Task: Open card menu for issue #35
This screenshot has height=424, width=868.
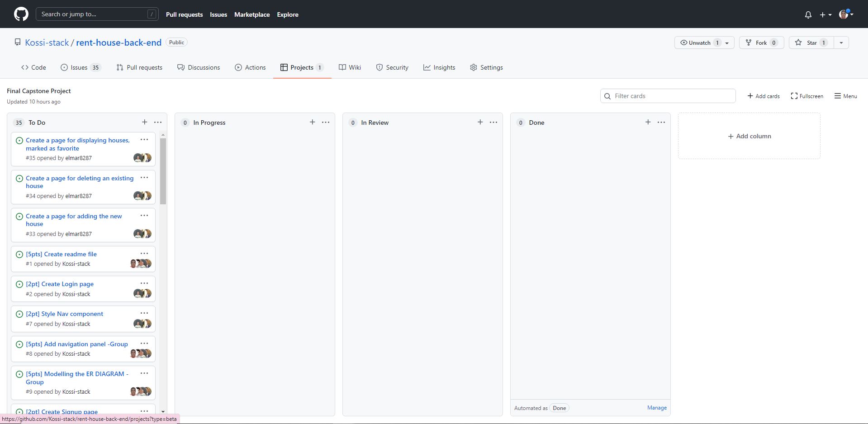Action: coord(144,140)
